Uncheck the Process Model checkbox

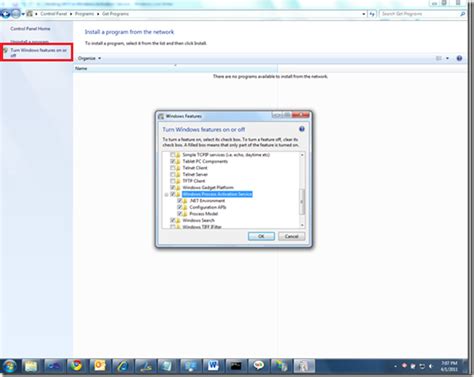click(180, 214)
